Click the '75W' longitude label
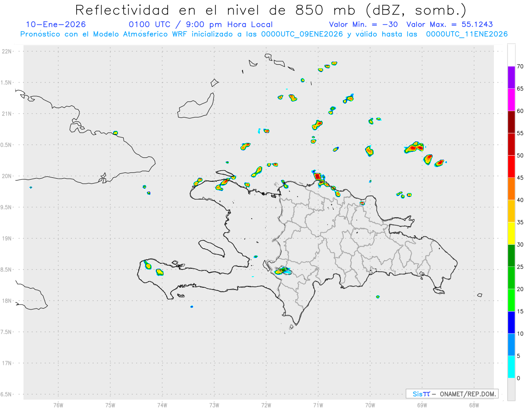The width and height of the screenshot is (532, 411). point(110,405)
